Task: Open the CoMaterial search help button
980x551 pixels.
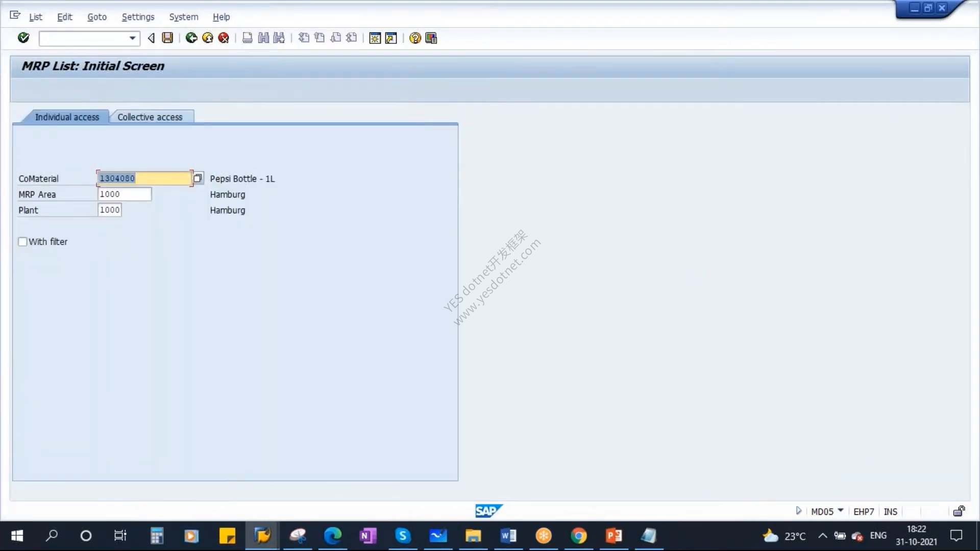Action: [198, 178]
